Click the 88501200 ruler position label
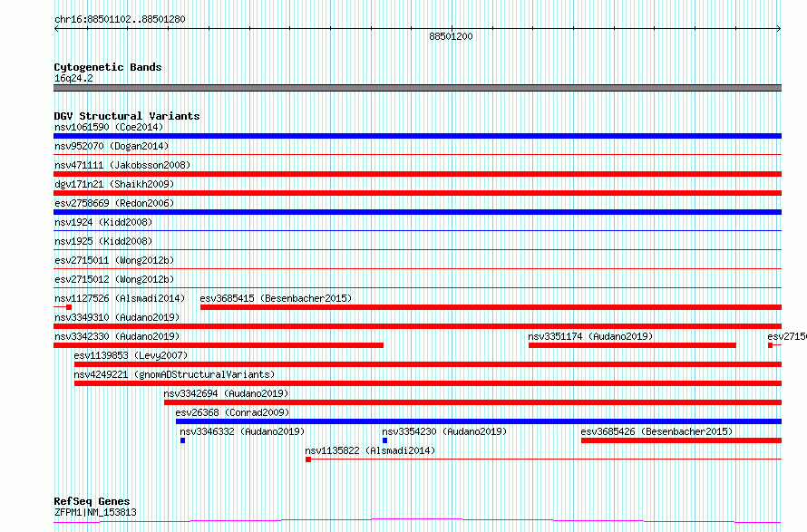This screenshot has width=807, height=532. (451, 36)
